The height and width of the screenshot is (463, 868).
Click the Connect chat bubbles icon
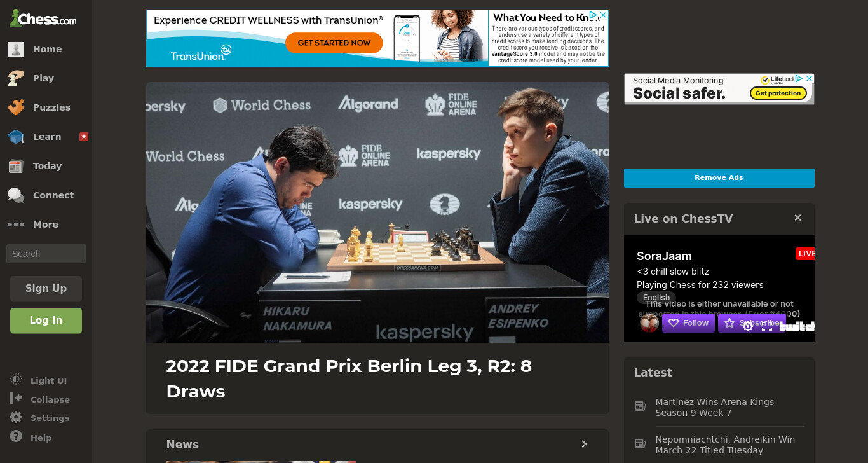[x=16, y=195]
